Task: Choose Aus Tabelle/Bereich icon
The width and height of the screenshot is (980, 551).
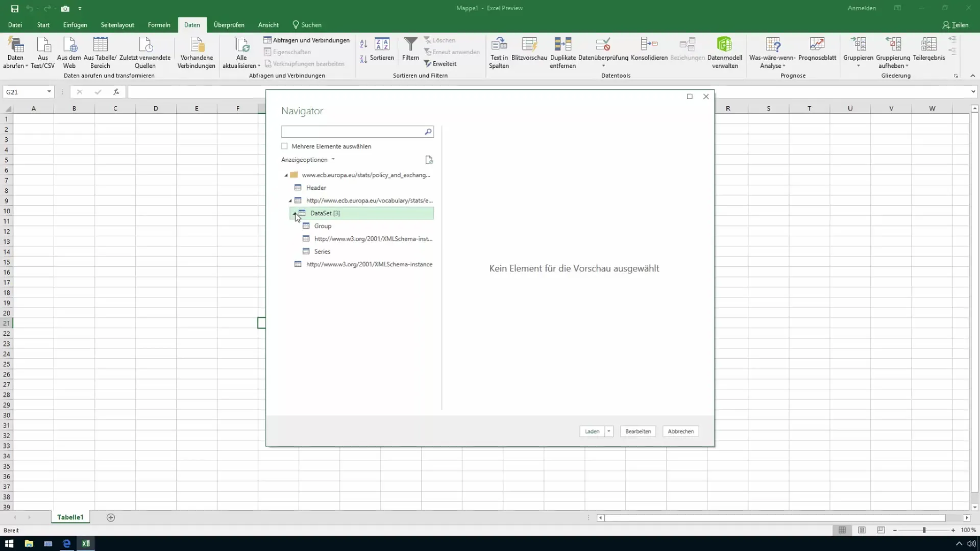Action: point(100,45)
